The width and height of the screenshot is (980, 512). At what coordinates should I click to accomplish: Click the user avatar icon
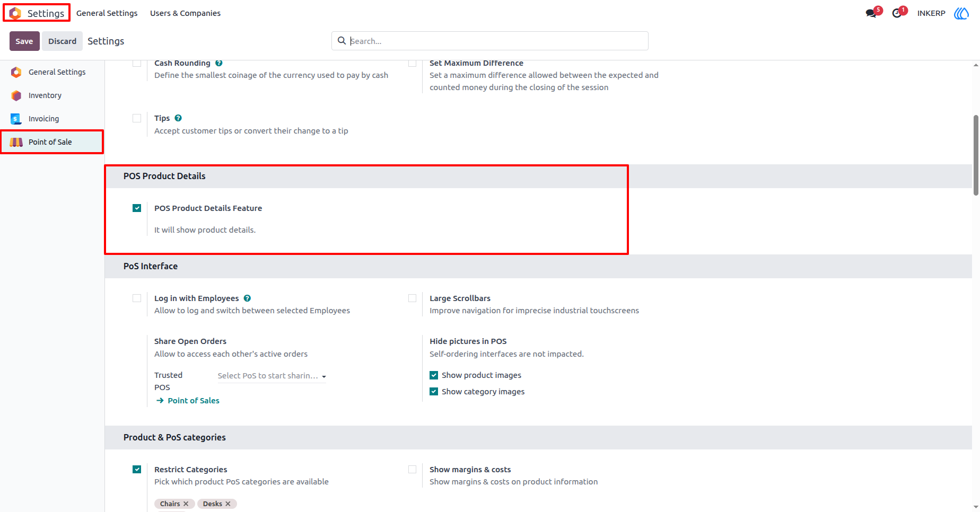[961, 13]
